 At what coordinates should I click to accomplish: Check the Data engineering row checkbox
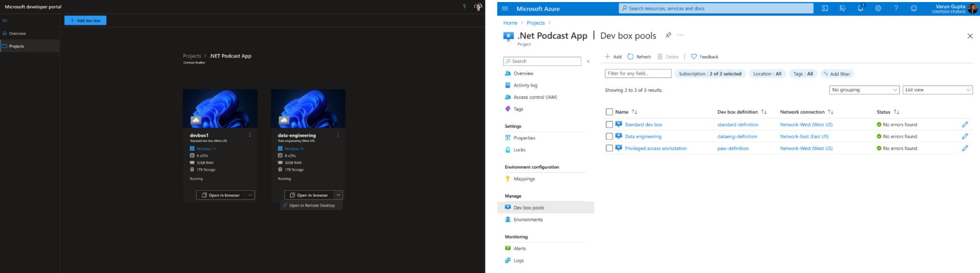pos(609,136)
